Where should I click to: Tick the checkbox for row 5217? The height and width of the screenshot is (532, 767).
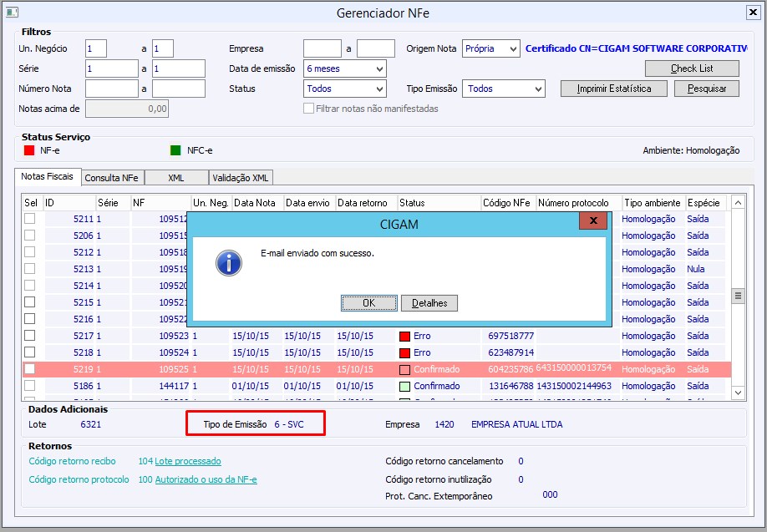(x=30, y=335)
